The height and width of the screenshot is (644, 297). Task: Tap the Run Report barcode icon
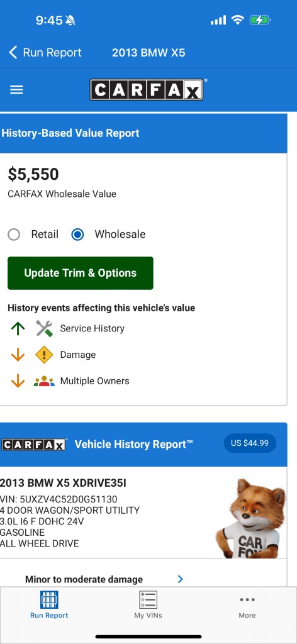coord(49,600)
